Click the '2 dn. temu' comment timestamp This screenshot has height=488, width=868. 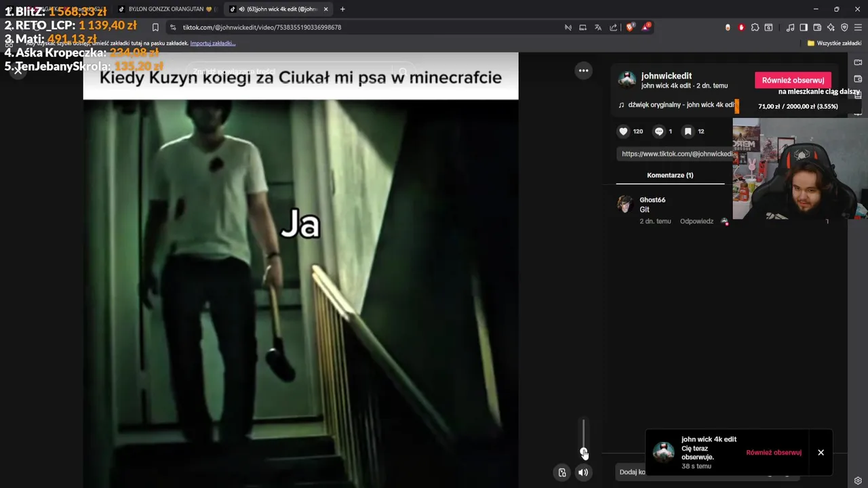pos(655,221)
